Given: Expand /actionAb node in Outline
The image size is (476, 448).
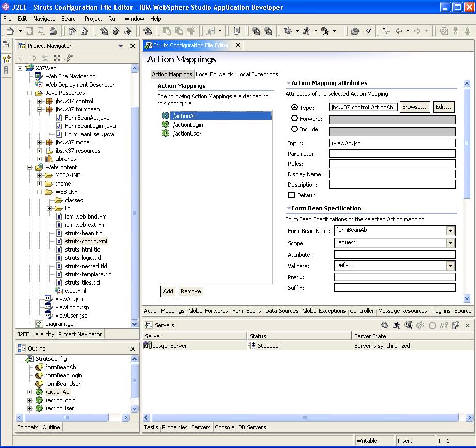Looking at the screenshot, I should pyautogui.click(x=30, y=392).
